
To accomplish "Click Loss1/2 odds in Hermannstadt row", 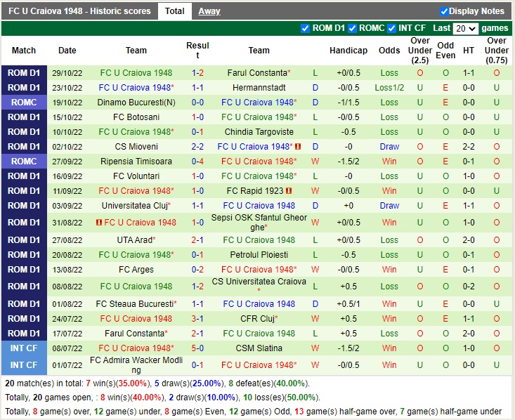I will pos(389,88).
